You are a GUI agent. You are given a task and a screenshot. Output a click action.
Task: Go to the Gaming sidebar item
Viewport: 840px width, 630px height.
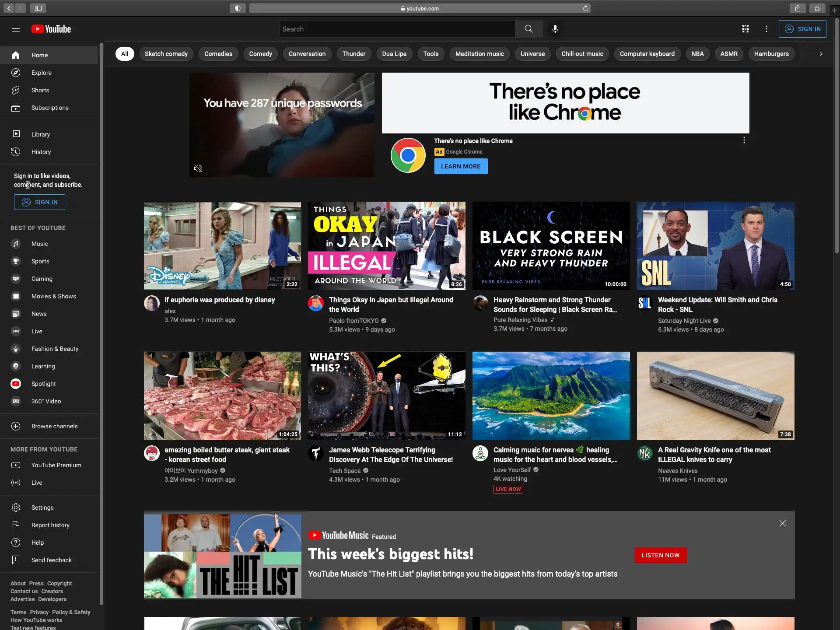tap(42, 279)
